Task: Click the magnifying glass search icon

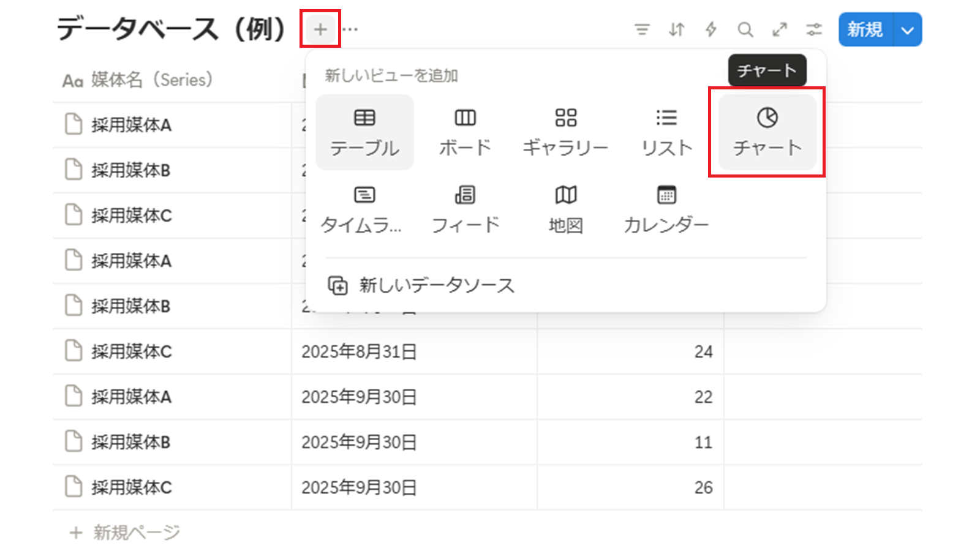Action: click(745, 29)
